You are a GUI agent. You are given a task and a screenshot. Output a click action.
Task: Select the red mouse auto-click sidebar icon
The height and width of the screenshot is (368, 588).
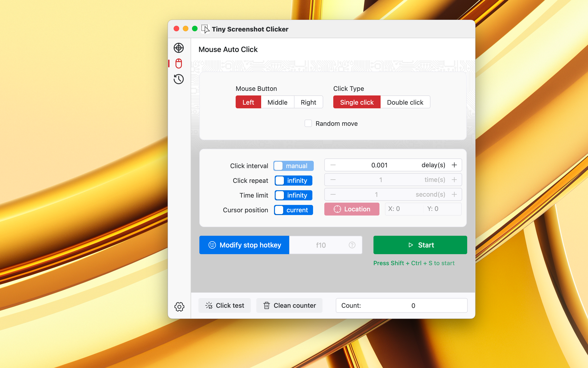(179, 63)
